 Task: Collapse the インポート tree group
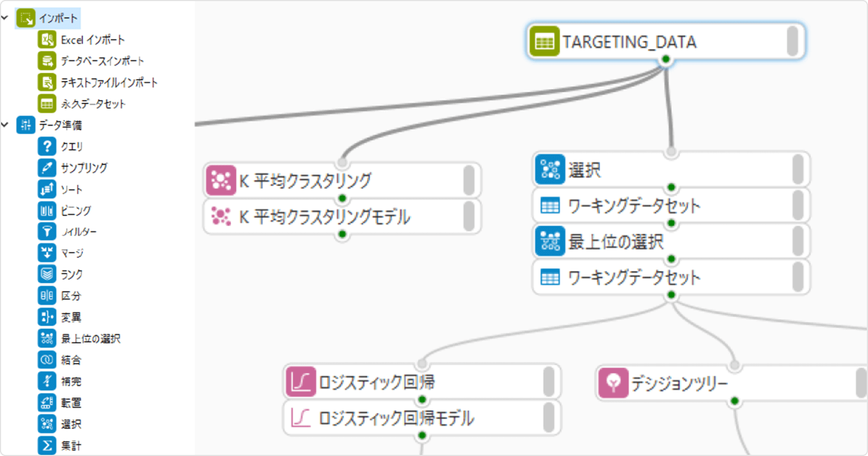(5, 18)
